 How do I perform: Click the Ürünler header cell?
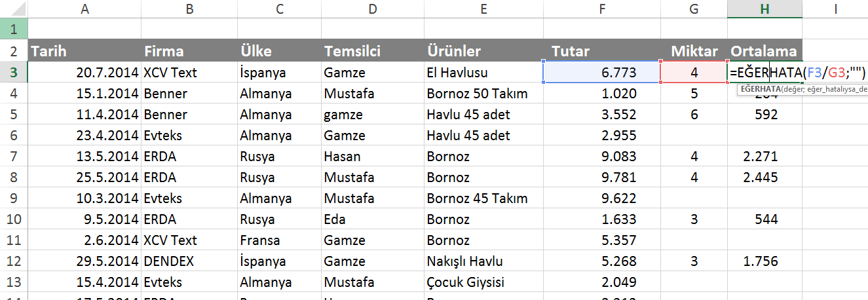point(483,51)
